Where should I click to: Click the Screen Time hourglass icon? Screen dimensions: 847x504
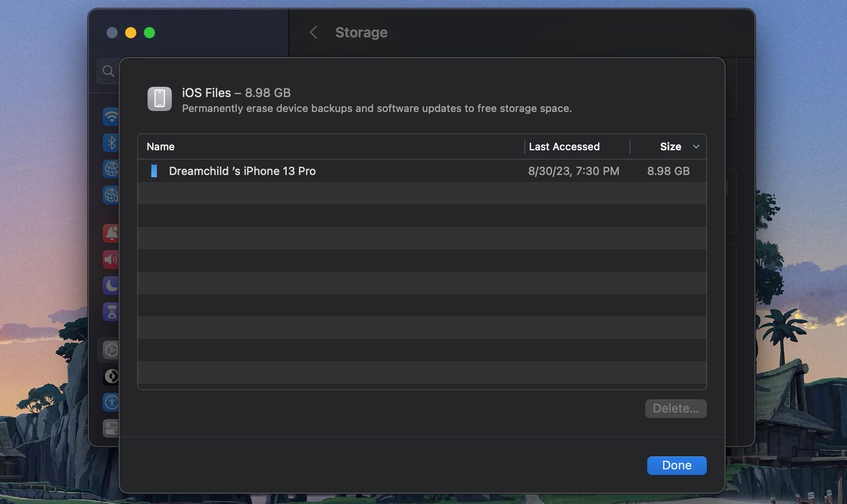111,311
